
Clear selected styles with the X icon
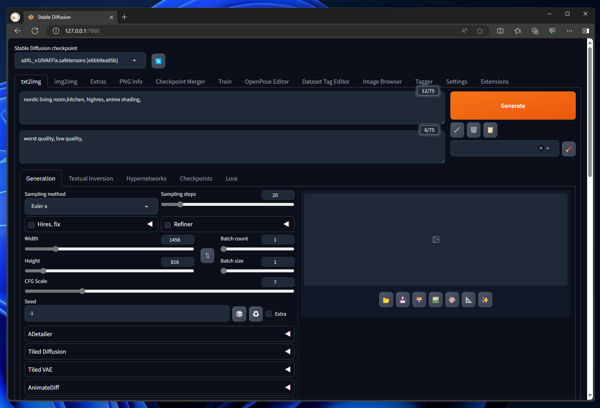540,149
